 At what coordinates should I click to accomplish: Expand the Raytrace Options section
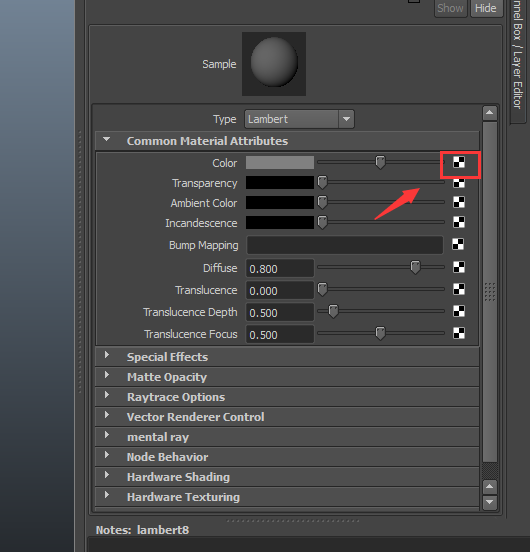click(107, 395)
